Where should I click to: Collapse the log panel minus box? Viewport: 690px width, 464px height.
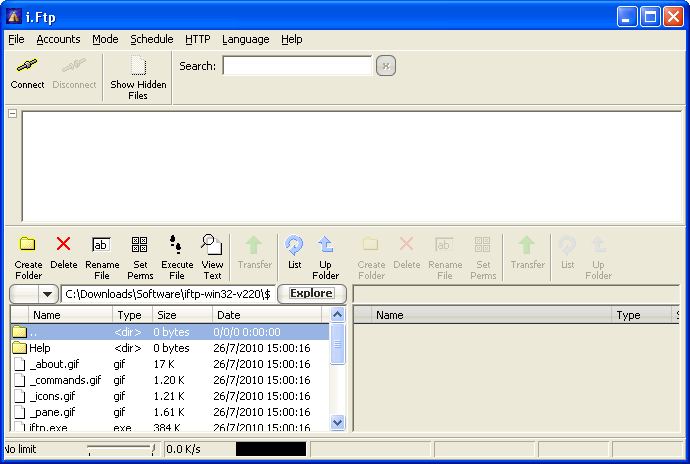pyautogui.click(x=12, y=114)
